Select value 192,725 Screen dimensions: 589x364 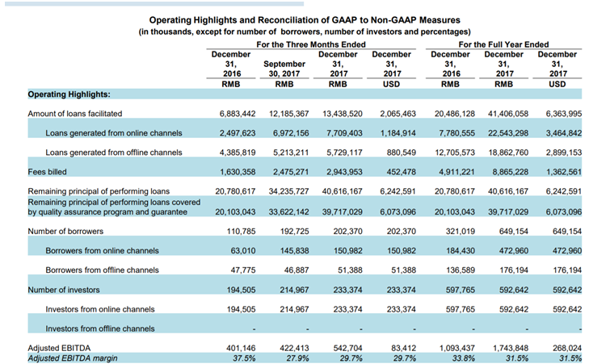[x=294, y=231]
